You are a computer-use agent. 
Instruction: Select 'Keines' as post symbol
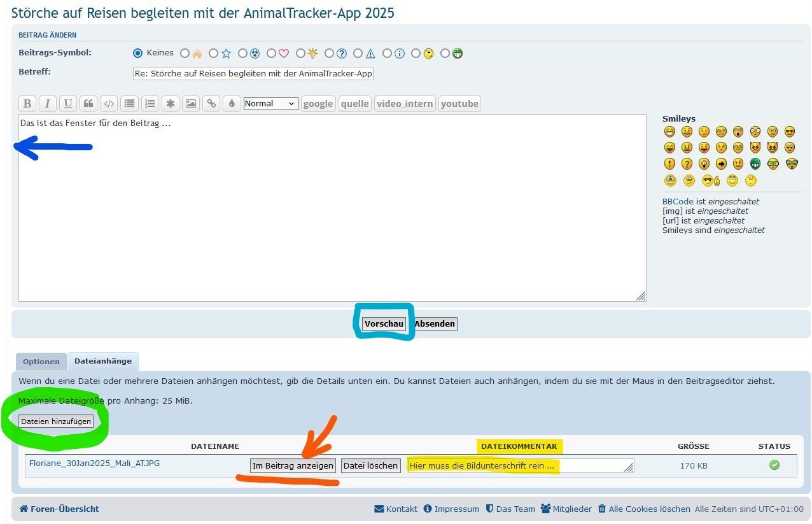tap(137, 53)
